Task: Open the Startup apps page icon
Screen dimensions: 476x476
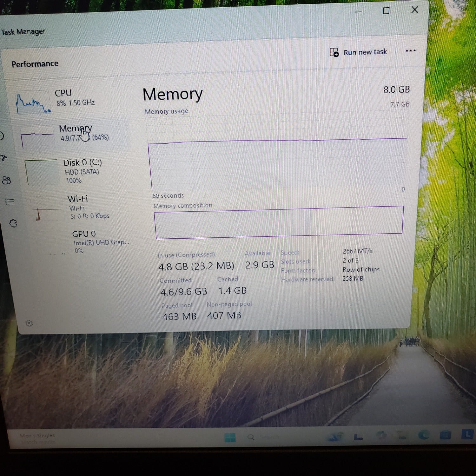Action: 3,158
